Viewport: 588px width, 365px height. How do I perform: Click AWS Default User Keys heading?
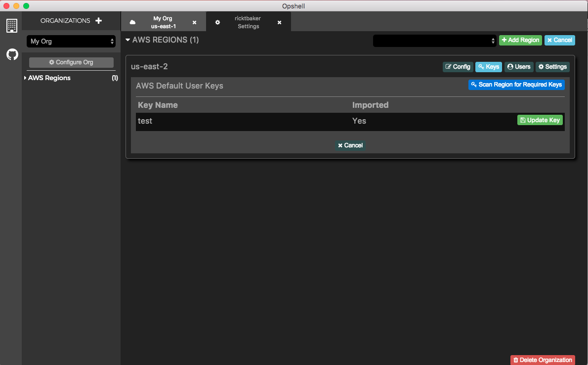(x=180, y=86)
